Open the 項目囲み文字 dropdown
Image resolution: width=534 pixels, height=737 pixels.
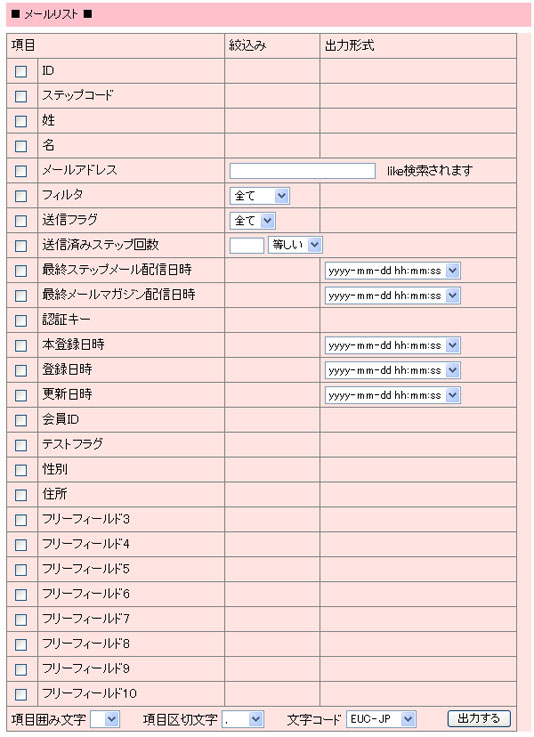[x=105, y=719]
